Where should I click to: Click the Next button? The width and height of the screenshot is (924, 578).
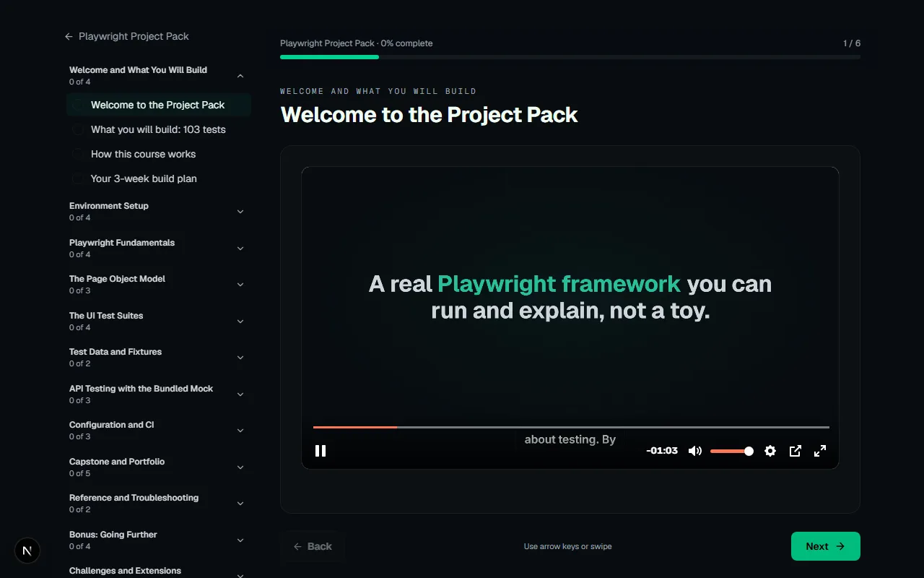[825, 546]
